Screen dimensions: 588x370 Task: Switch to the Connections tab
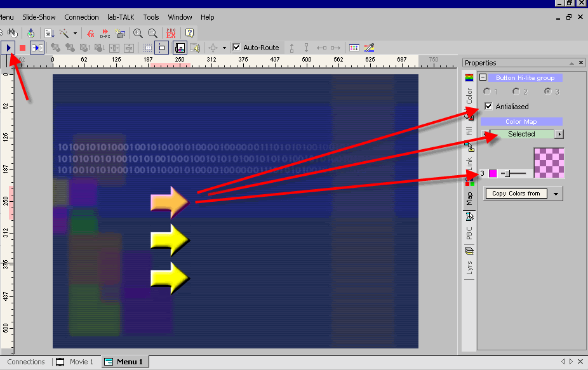(x=26, y=362)
